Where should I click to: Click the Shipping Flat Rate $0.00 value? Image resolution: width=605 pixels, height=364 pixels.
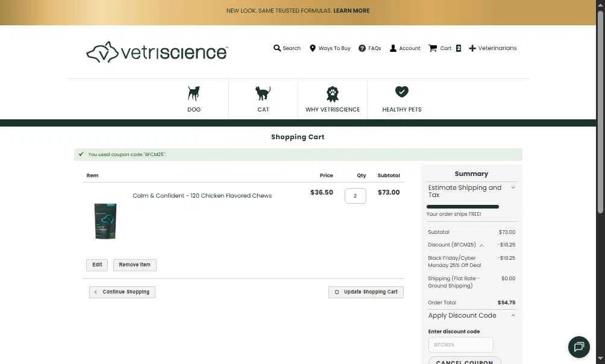(x=508, y=278)
